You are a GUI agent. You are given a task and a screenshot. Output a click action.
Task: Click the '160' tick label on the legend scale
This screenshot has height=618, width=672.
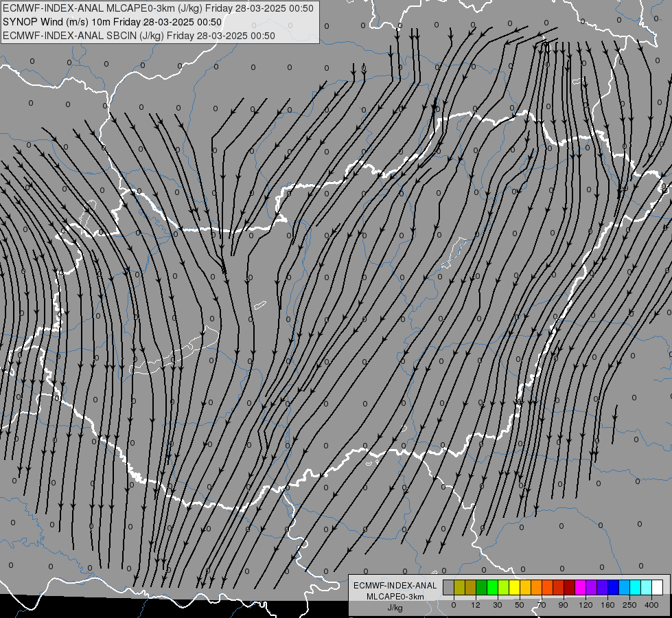point(607,605)
